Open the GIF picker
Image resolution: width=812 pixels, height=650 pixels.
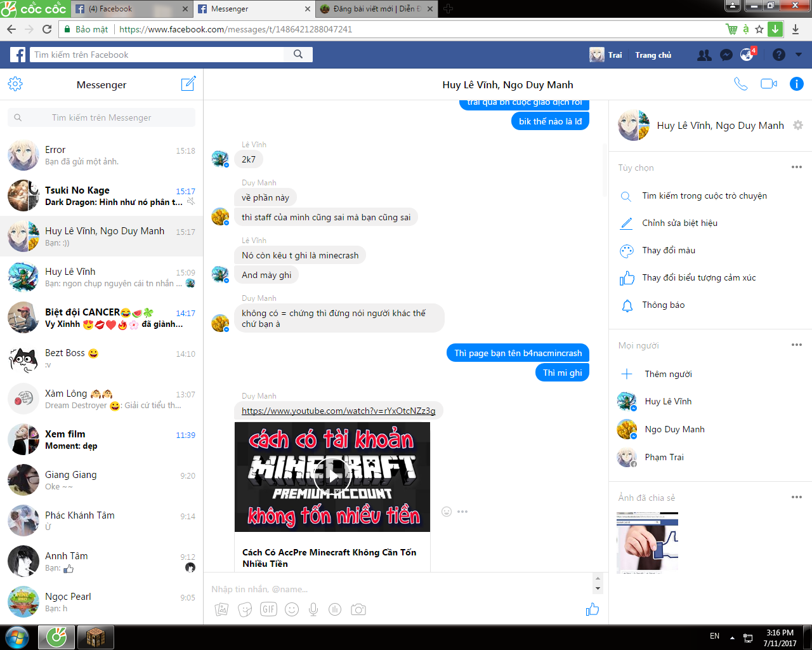pos(268,609)
